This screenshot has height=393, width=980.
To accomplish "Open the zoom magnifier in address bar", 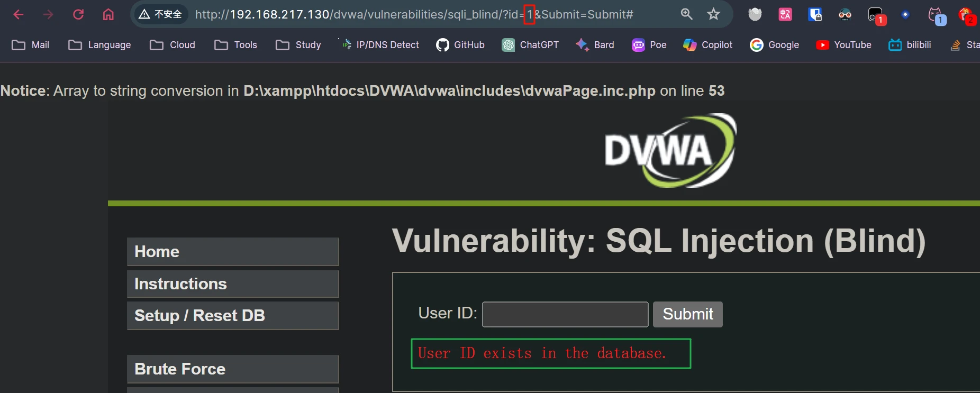I will (x=687, y=14).
